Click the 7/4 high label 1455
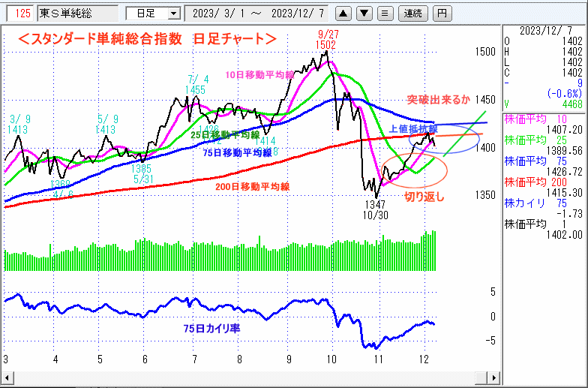 pos(195,89)
